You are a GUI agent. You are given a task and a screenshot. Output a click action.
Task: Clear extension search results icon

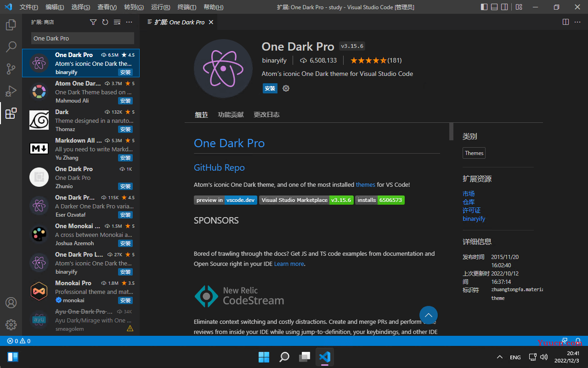click(x=117, y=22)
